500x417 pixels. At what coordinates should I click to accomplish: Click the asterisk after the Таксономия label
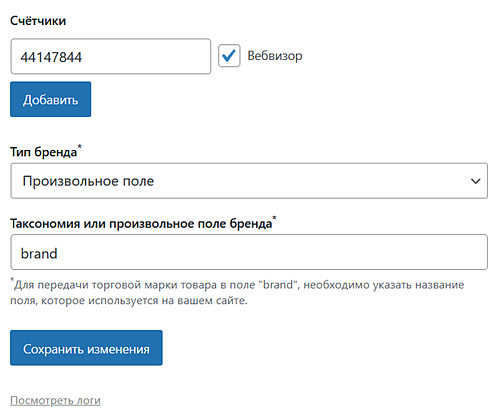tap(274, 218)
